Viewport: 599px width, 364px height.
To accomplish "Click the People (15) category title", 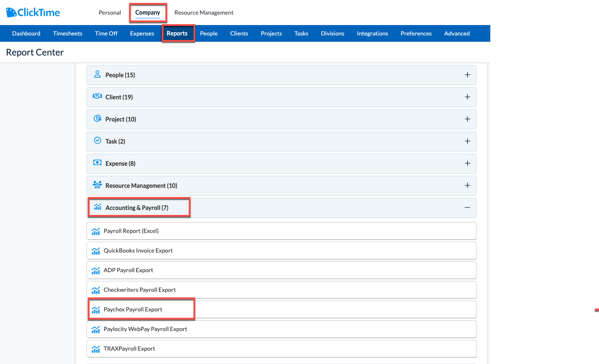I will pos(120,75).
